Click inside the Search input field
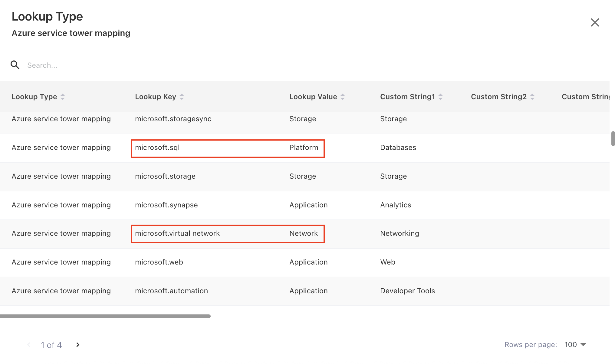615x364 pixels. (x=91, y=65)
